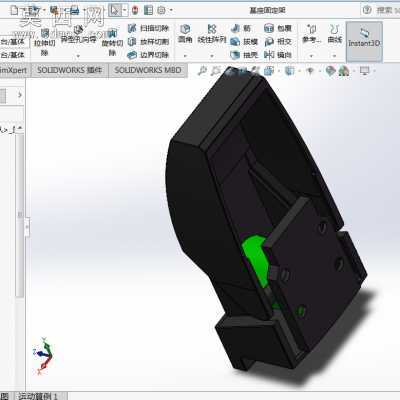Screen dimensions: 400x400
Task: Open the Display Style icon
Action: [289, 71]
